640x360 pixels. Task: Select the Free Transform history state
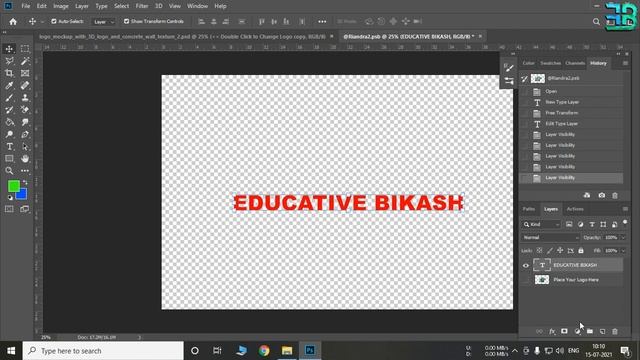(571, 113)
